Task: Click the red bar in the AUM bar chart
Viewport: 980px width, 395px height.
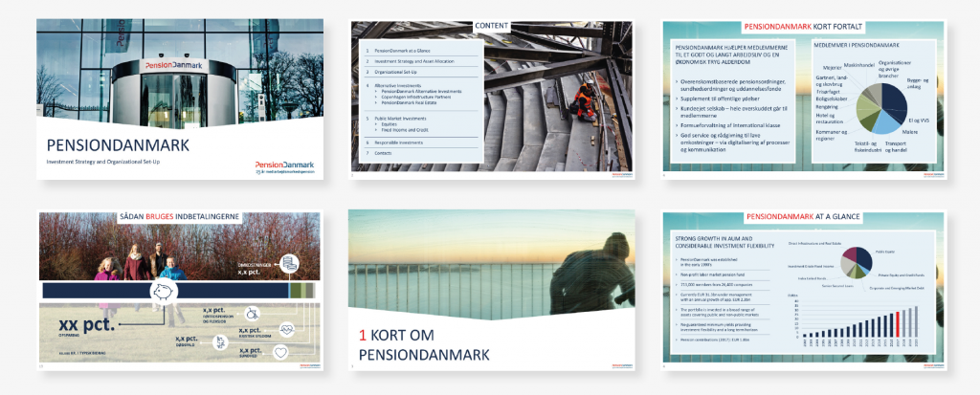Action: click(898, 324)
